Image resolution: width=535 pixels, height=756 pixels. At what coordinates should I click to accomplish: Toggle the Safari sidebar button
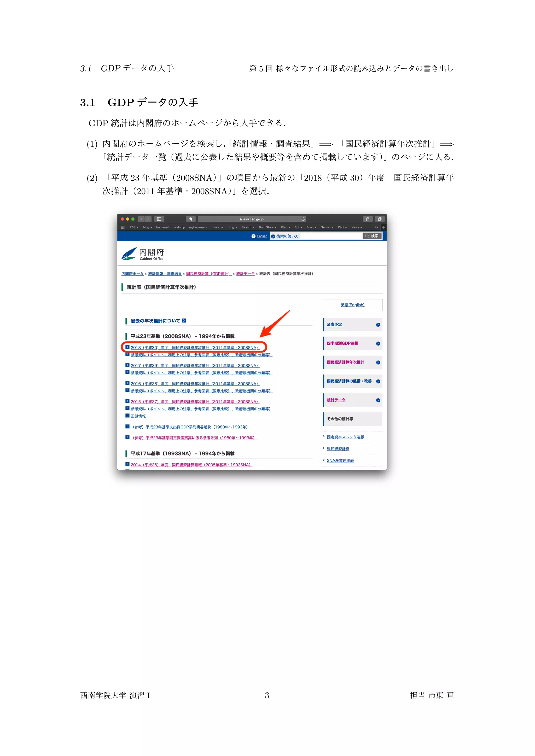159,219
